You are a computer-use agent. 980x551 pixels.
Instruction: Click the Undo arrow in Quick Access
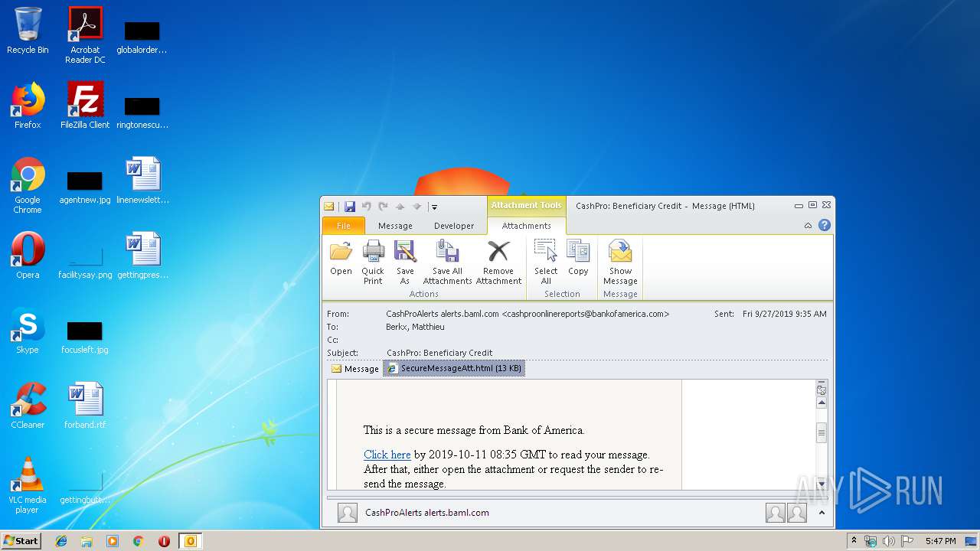coord(367,207)
